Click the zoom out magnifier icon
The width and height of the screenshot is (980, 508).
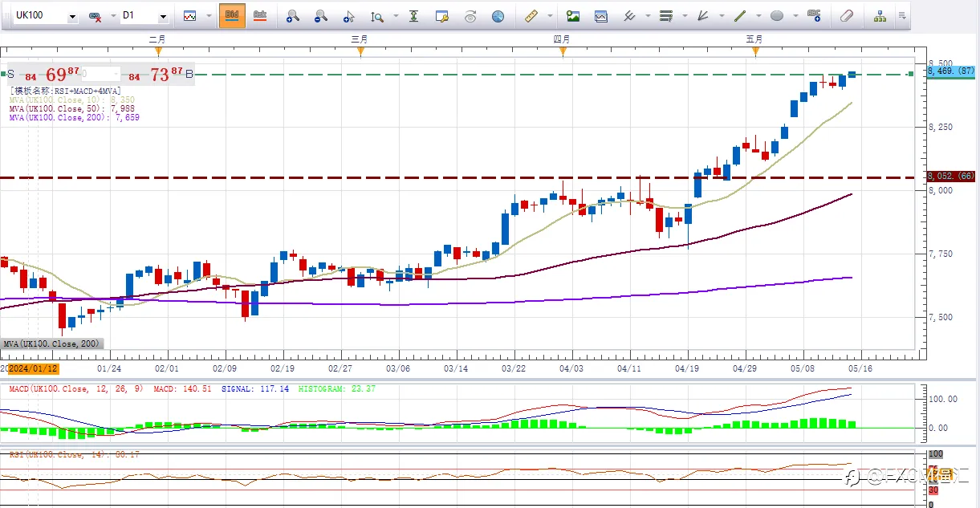(x=320, y=16)
